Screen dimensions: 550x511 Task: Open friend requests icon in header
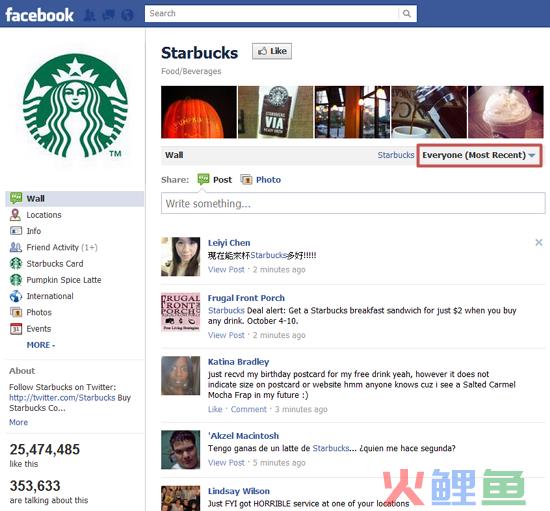tap(90, 15)
